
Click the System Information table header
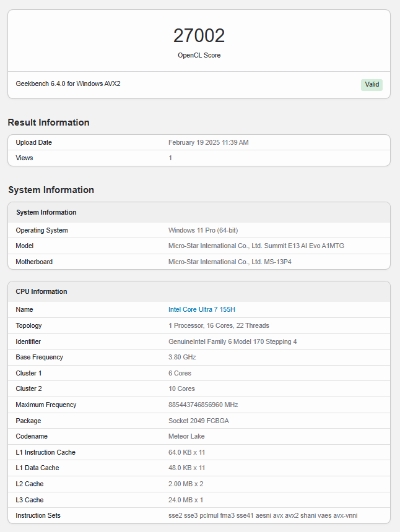[x=199, y=212]
